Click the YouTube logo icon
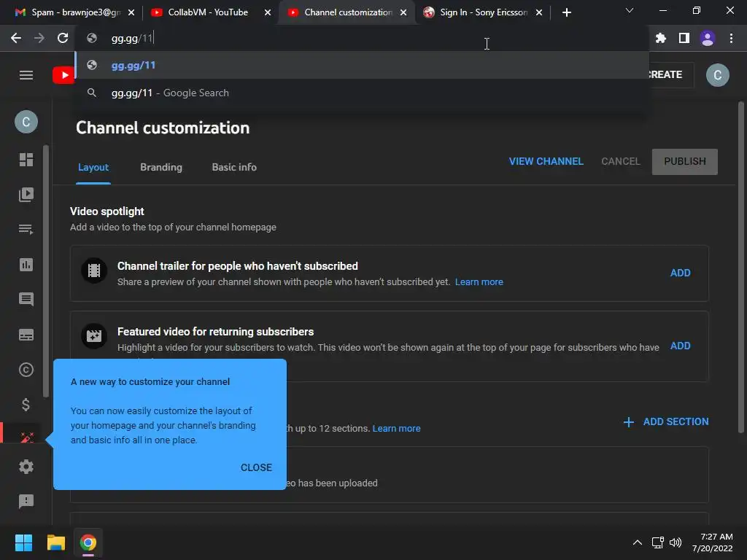The height and width of the screenshot is (560, 747). [63, 75]
